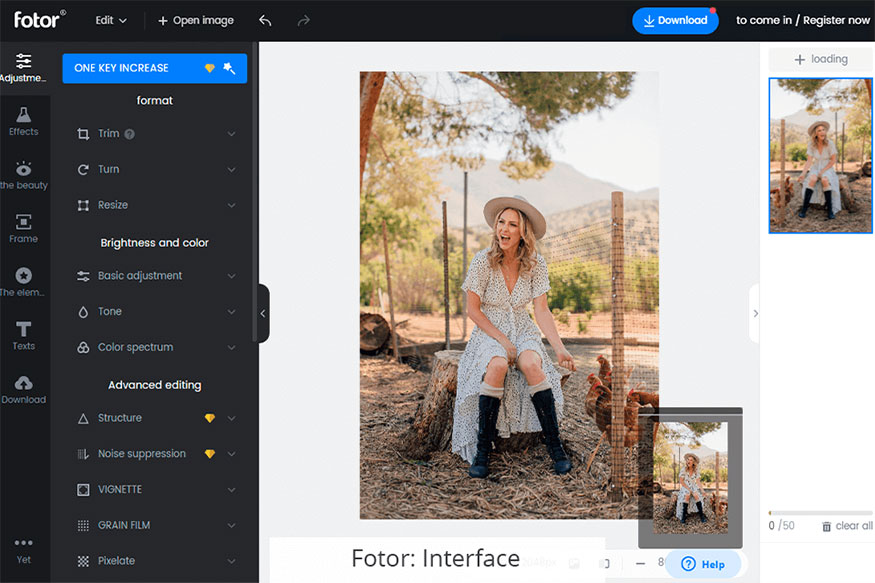Expand the Structure section

pos(231,418)
